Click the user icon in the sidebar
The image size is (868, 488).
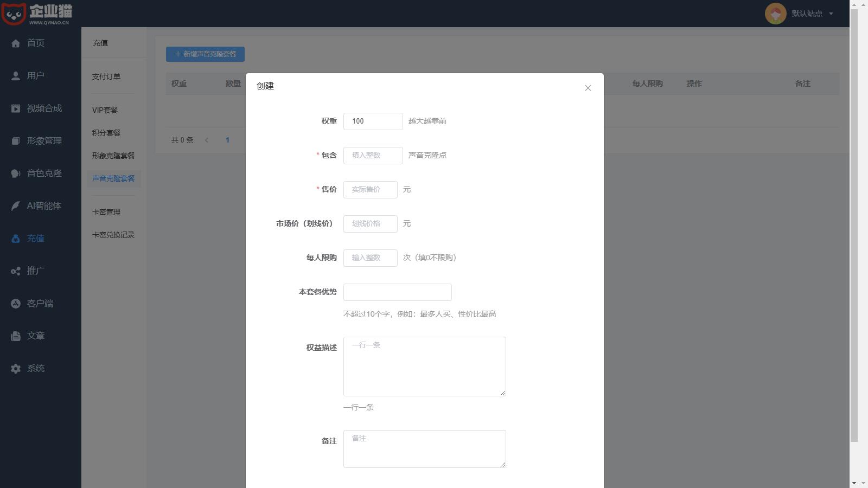(x=16, y=76)
